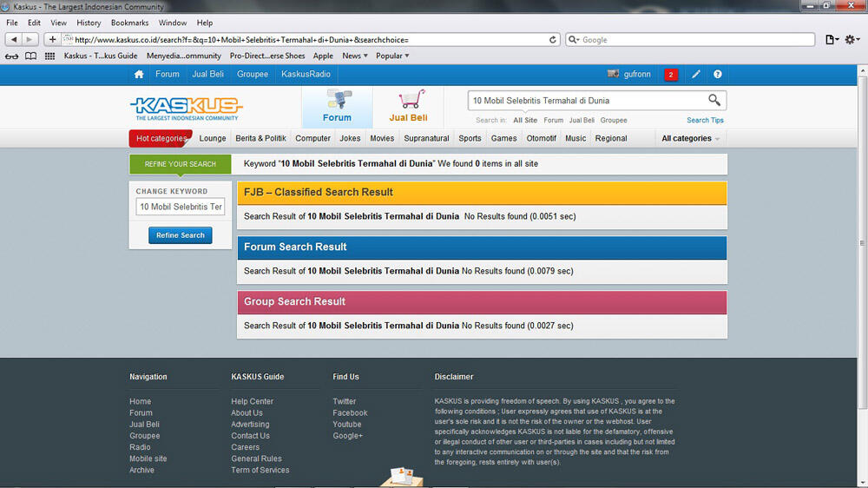Screen dimensions: 868x488
Task: Click gufronn user avatar icon
Action: (614, 74)
